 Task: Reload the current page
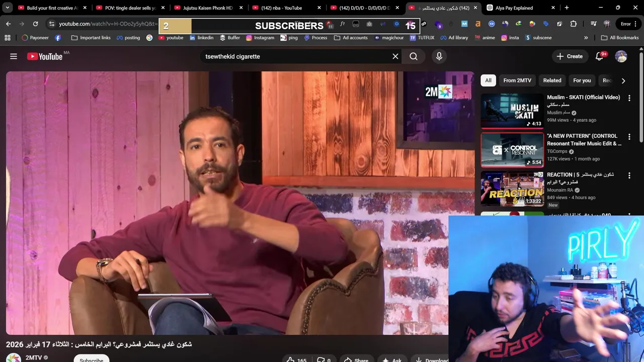coord(35,24)
